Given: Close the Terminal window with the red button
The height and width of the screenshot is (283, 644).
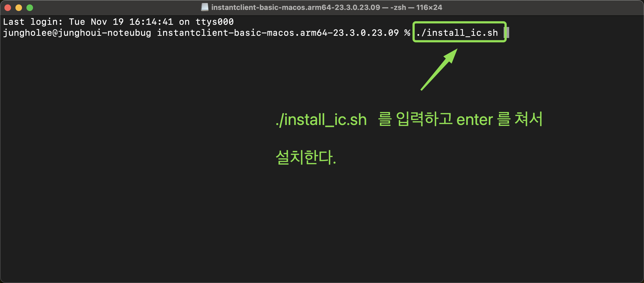Looking at the screenshot, I should pos(8,8).
